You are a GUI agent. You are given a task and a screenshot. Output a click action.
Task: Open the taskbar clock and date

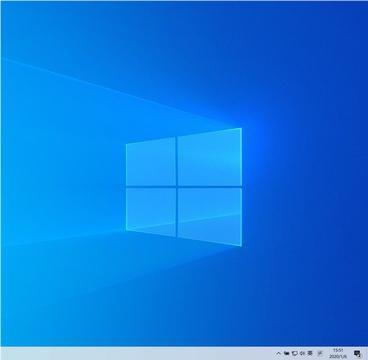(x=338, y=353)
